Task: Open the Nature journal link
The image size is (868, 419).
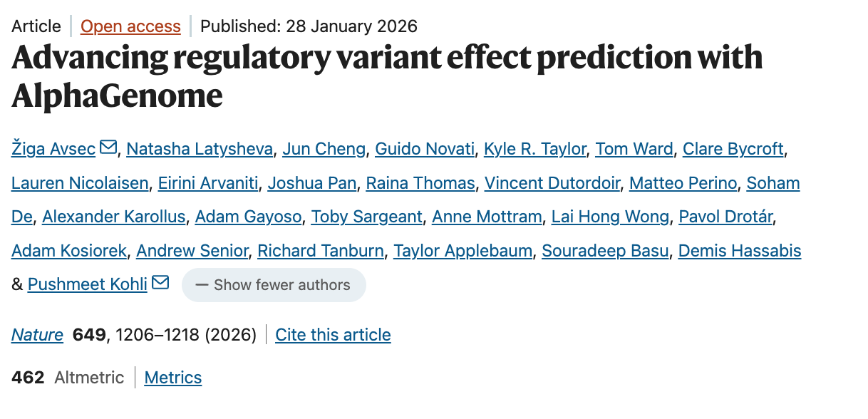Action: [x=37, y=335]
